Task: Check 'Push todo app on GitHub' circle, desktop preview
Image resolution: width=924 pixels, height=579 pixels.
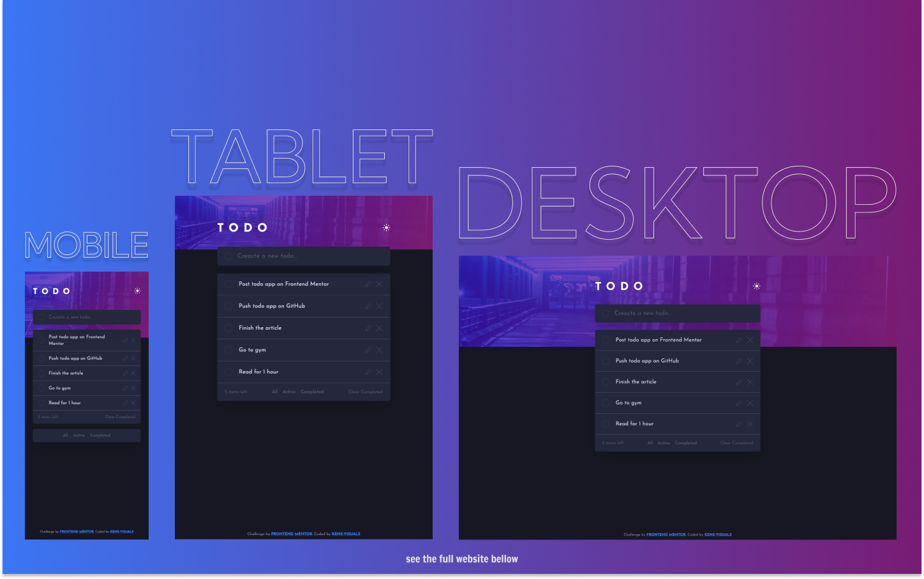Action: 606,361
